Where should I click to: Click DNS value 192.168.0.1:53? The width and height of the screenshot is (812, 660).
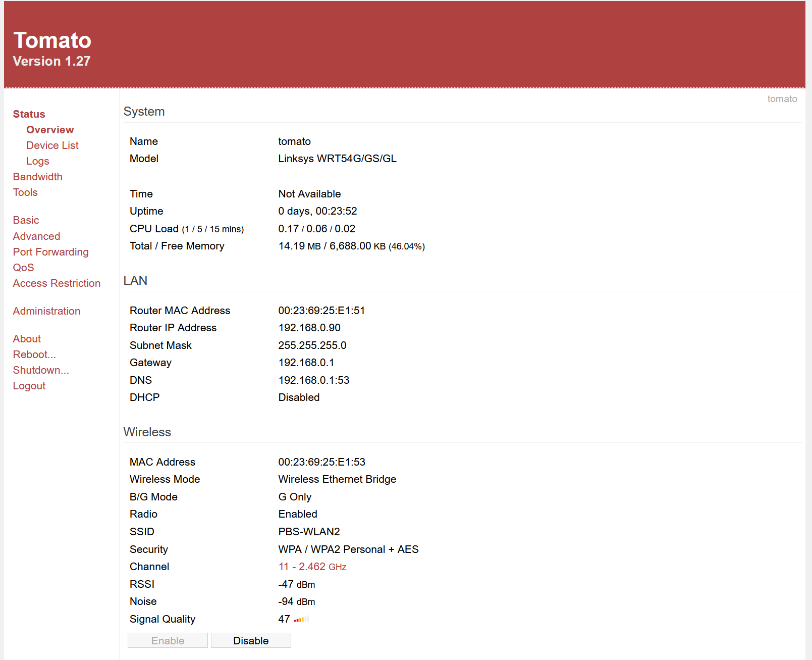pos(313,380)
